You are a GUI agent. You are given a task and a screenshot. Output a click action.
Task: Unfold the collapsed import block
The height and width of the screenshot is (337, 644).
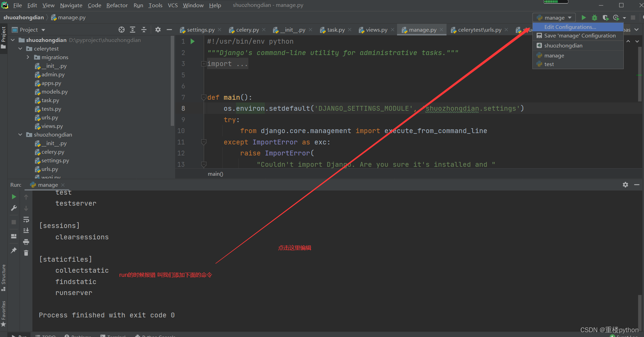tap(204, 64)
